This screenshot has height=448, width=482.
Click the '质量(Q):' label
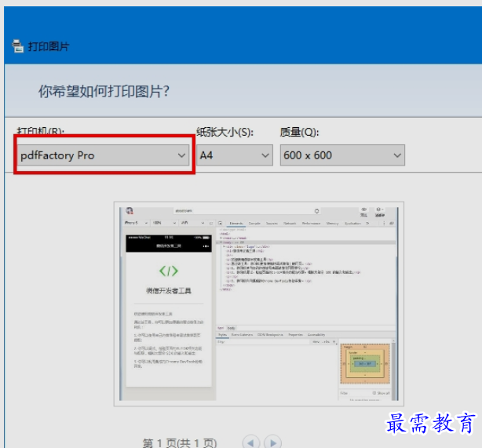pos(299,132)
